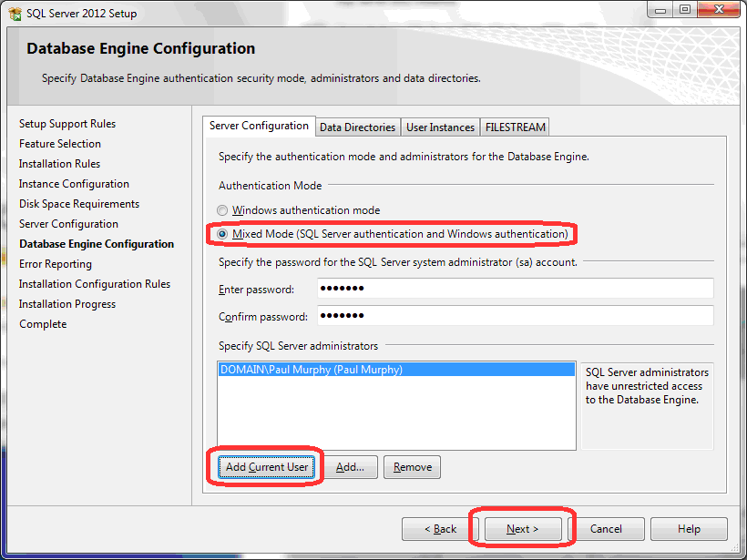The image size is (747, 560).
Task: Click the Add... button
Action: pos(350,467)
